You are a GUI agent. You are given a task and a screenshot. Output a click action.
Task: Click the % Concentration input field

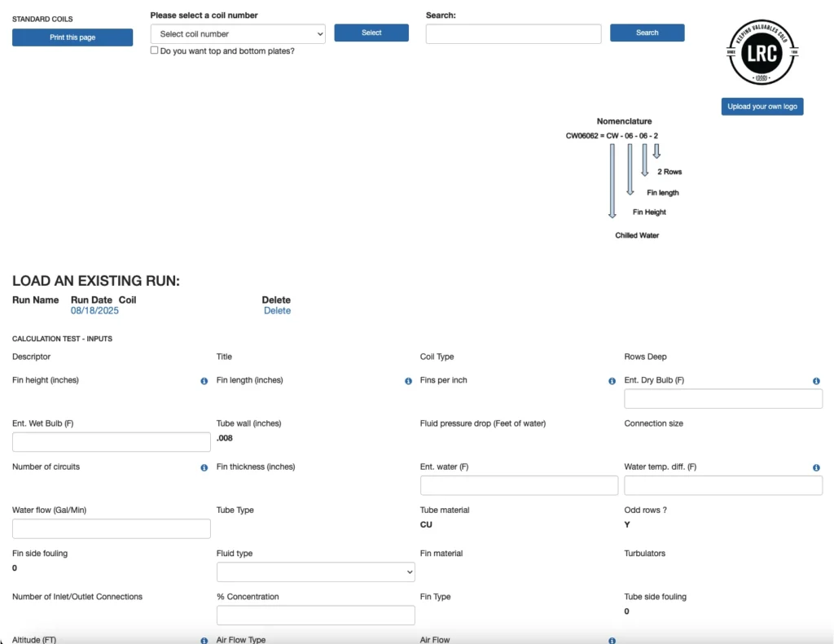(x=315, y=616)
